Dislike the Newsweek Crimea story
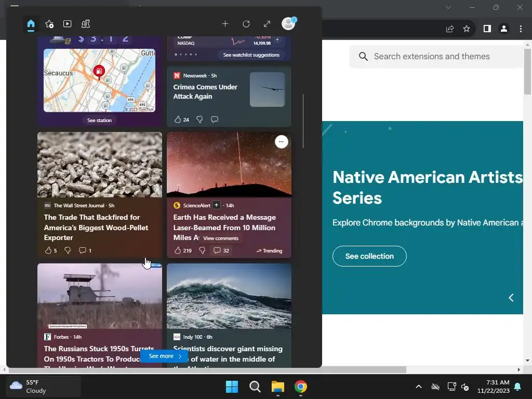532x399 pixels. pyautogui.click(x=199, y=119)
